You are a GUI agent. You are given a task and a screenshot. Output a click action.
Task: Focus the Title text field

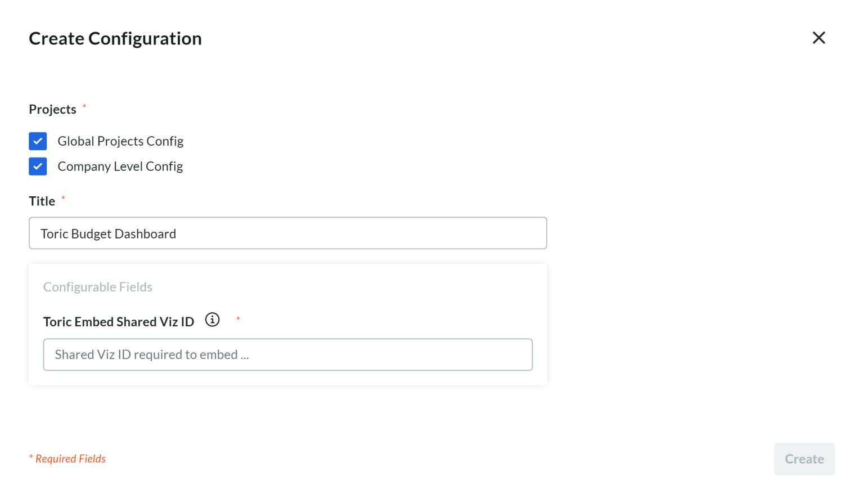[288, 233]
